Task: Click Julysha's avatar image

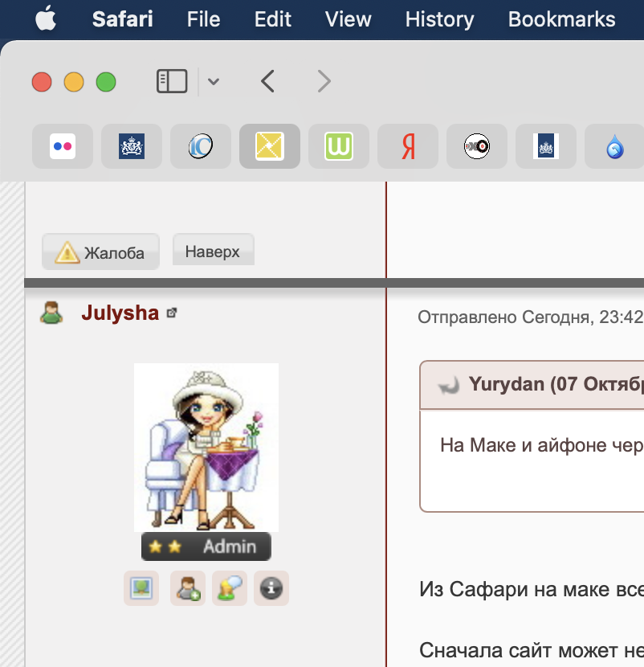Action: click(206, 447)
